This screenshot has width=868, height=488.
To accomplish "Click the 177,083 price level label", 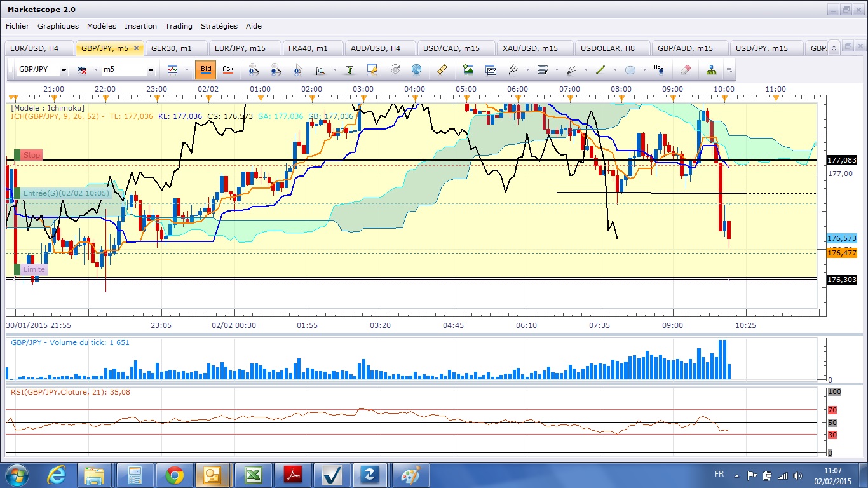I will click(x=842, y=160).
